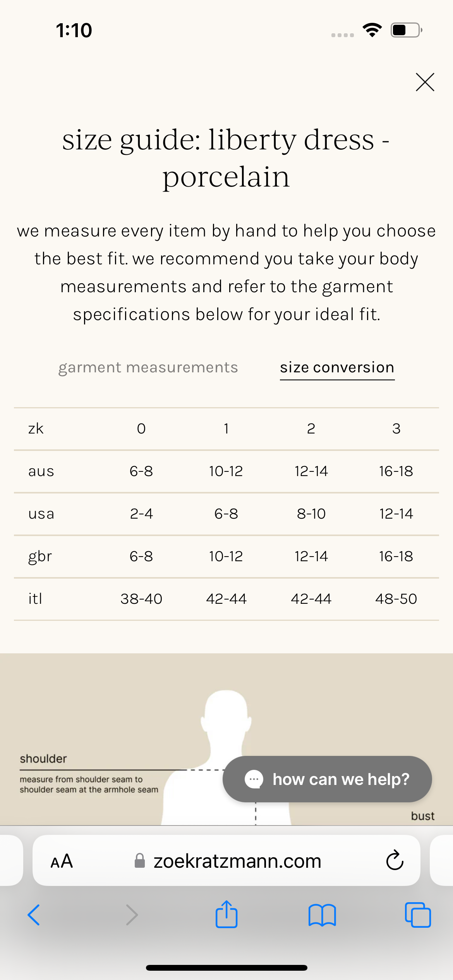Screen dimensions: 453x980
Task: Show open tabs with the tabs icon
Action: tap(418, 915)
